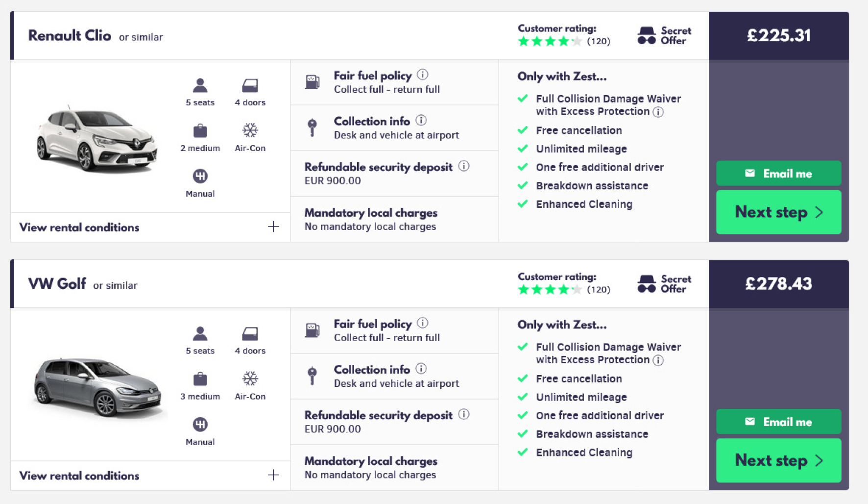Viewport: 868px width, 504px height.
Task: Click Next step for the Renault Clio
Action: point(778,212)
